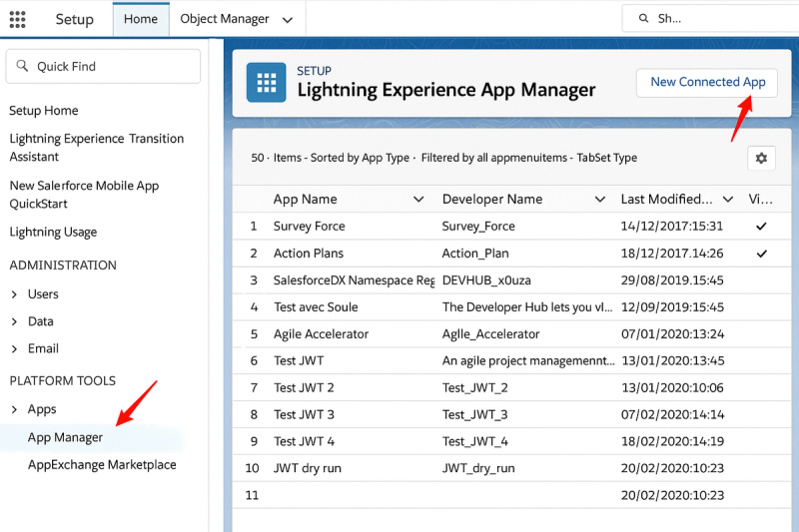Image resolution: width=799 pixels, height=532 pixels.
Task: Select the Test JWT 4 app name
Action: coord(304,441)
